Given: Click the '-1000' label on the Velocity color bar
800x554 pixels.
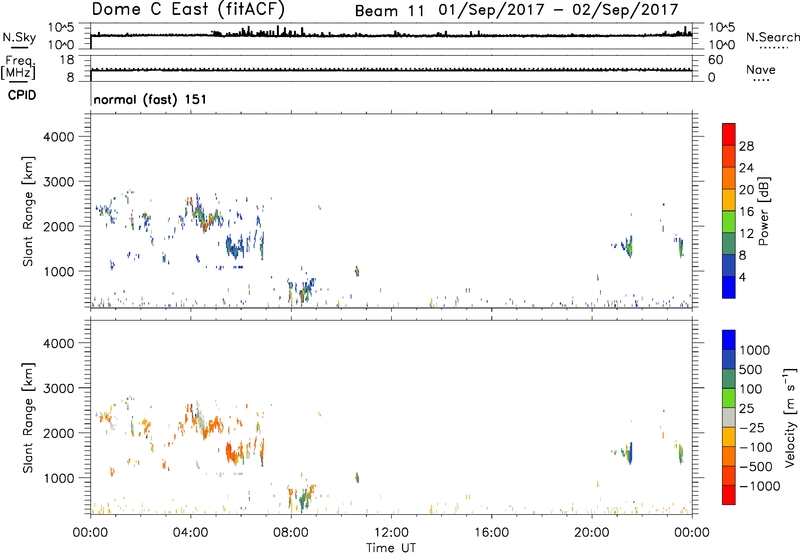Looking at the screenshot, I should [x=759, y=486].
